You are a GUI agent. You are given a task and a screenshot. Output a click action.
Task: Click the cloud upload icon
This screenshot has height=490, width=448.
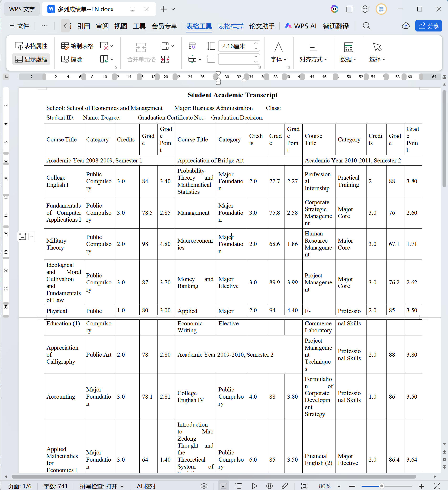point(406,26)
